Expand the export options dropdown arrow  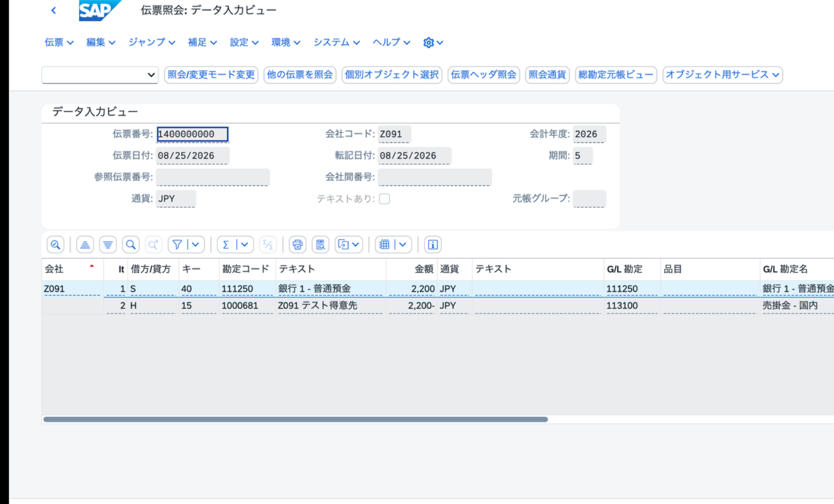tap(356, 244)
